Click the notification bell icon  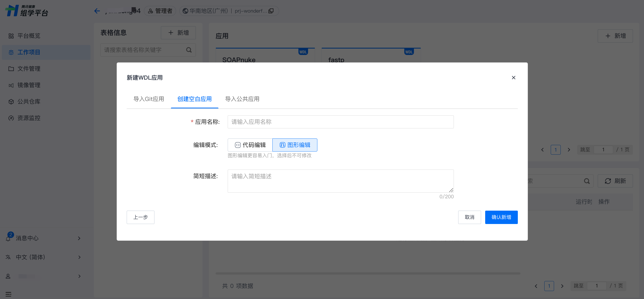click(x=8, y=239)
